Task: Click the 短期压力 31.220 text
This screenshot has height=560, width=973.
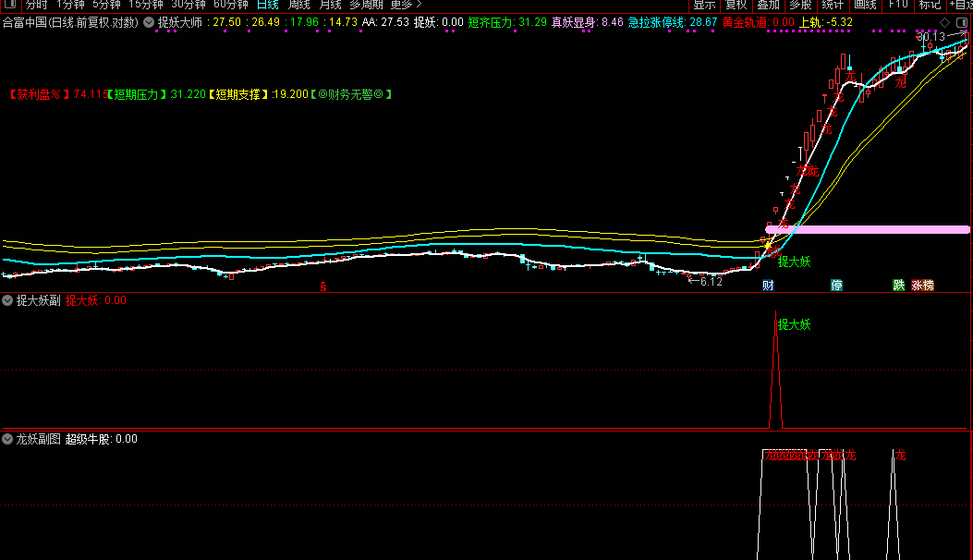Action: pos(156,94)
